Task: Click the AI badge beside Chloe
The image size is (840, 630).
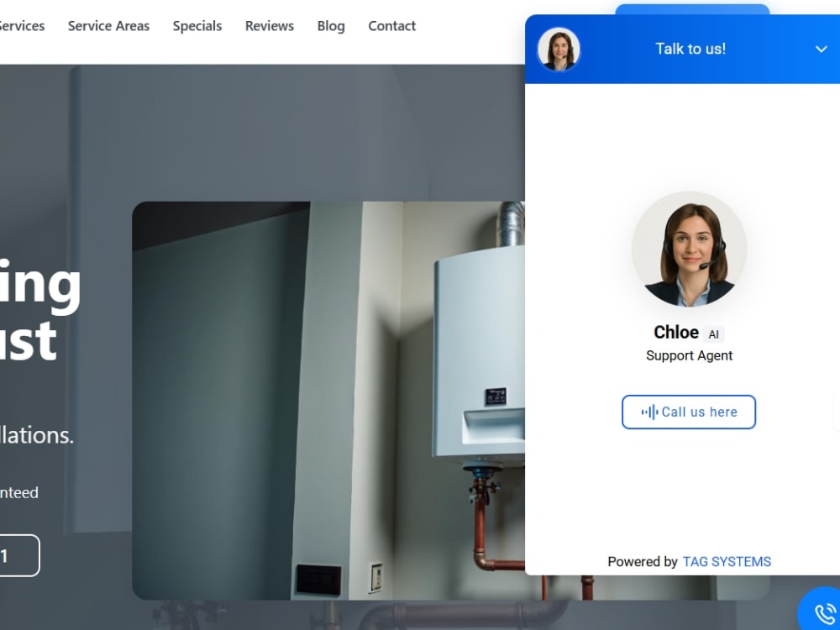Action: [713, 334]
